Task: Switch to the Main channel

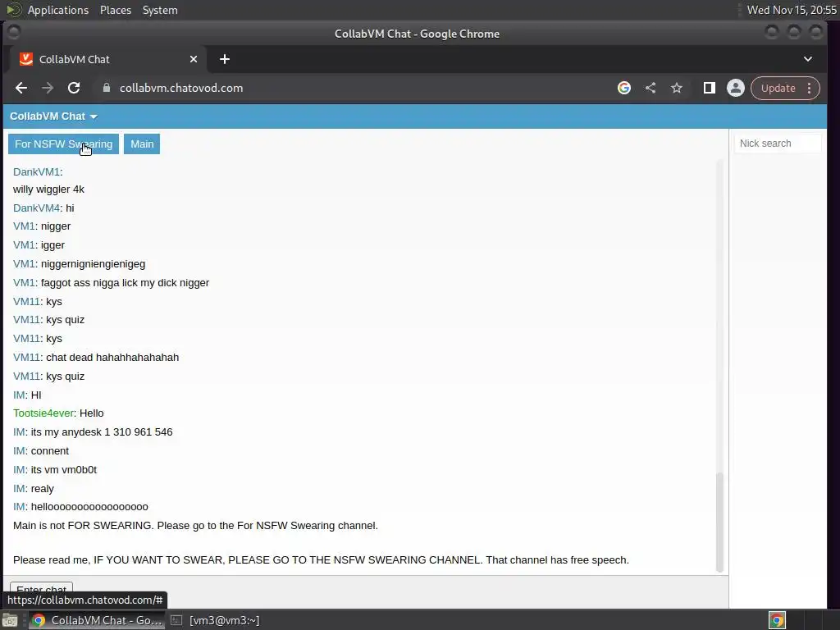Action: click(142, 144)
